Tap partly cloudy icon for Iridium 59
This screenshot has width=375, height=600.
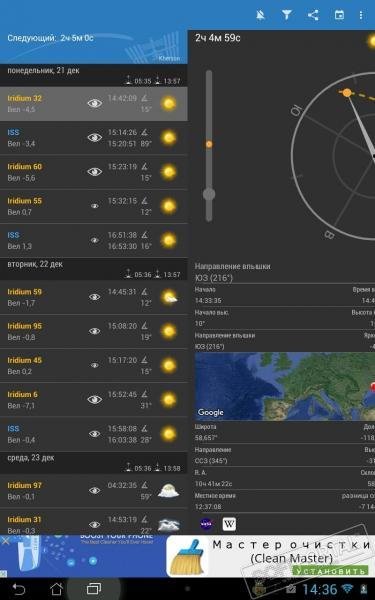(x=169, y=297)
